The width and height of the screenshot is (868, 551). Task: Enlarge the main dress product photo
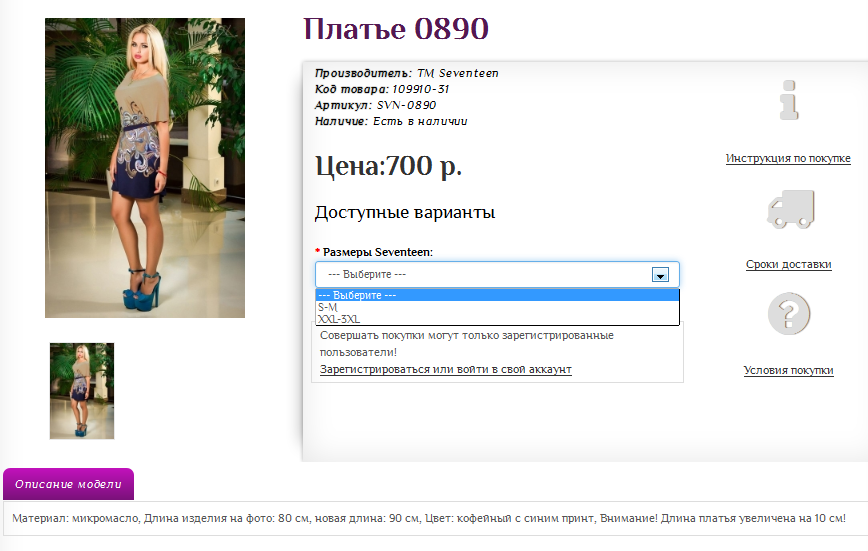(145, 168)
